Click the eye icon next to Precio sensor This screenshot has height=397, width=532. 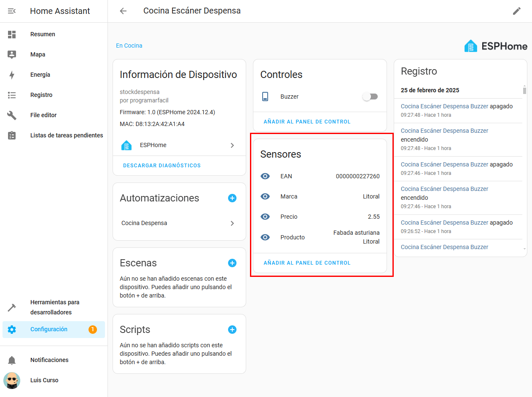265,217
